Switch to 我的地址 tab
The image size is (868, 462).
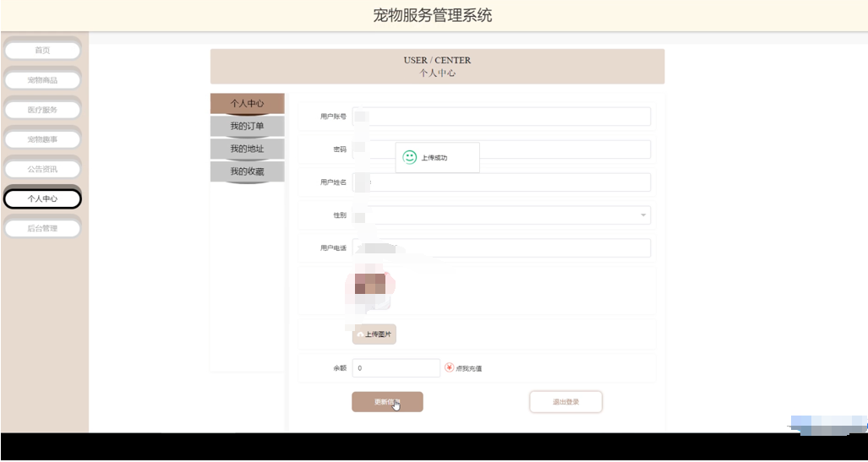coord(248,149)
